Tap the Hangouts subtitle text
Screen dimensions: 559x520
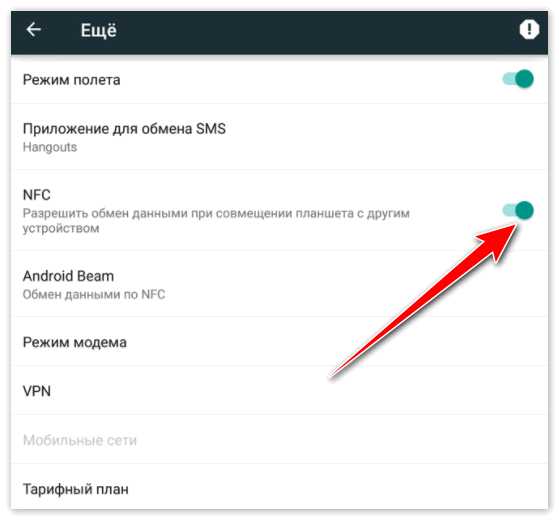pos(50,147)
